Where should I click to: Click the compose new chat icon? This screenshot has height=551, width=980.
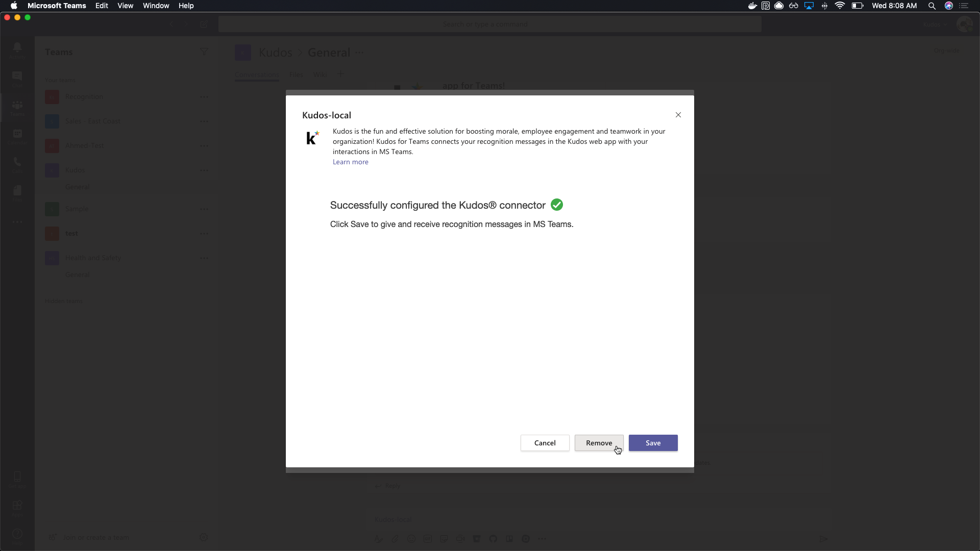[204, 24]
